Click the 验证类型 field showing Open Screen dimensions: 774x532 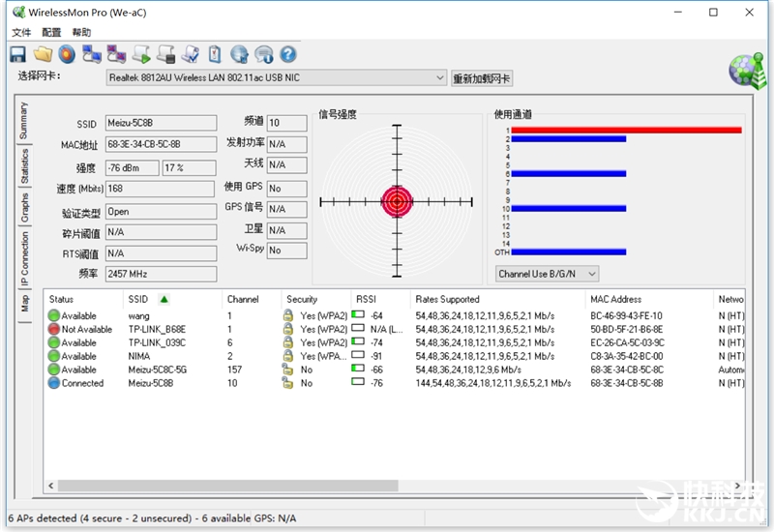[161, 212]
